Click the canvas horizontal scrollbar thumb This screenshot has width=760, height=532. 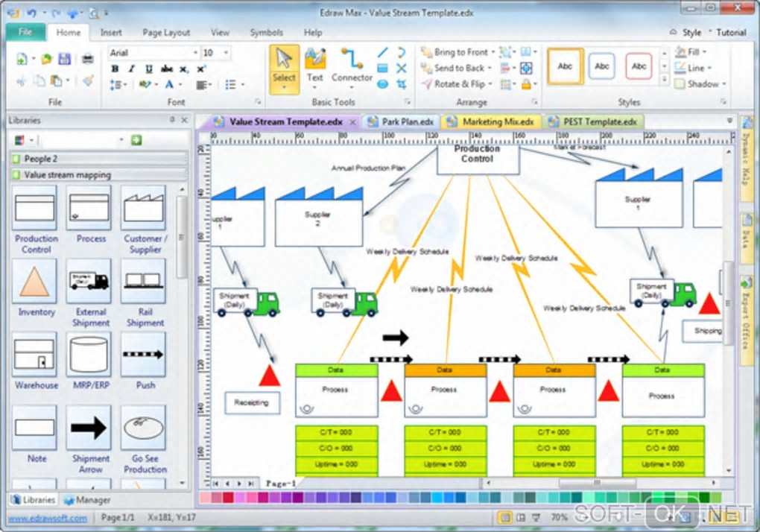pyautogui.click(x=597, y=483)
